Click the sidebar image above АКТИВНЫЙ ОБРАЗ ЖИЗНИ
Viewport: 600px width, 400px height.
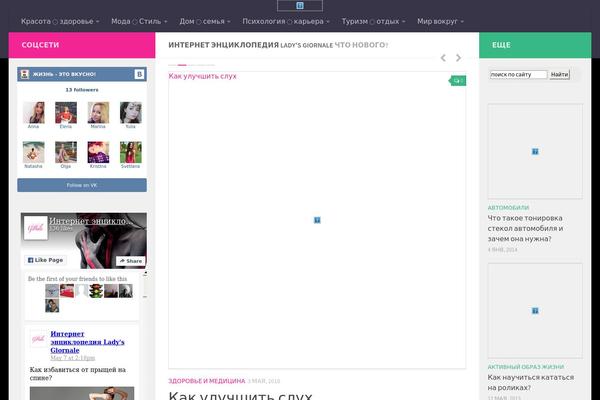tap(535, 311)
